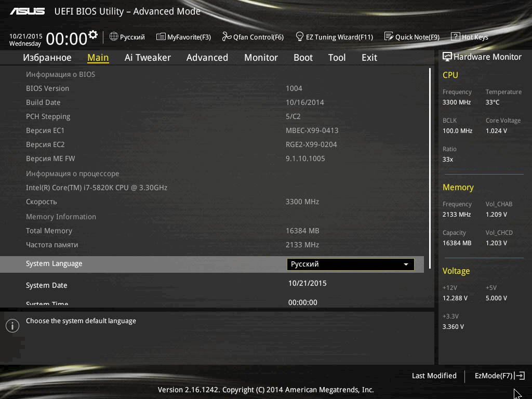Image resolution: width=532 pixels, height=399 pixels.
Task: Click the Информация о BIOS heading
Action: pyautogui.click(x=60, y=74)
